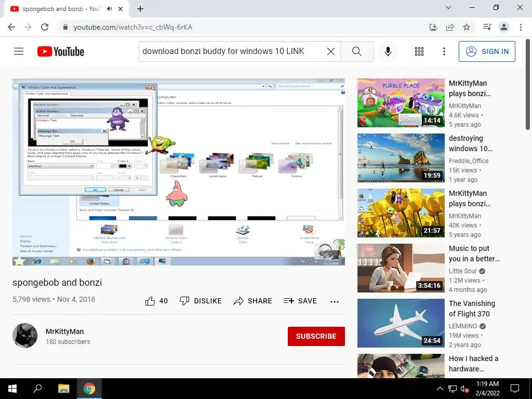Click the SIGN IN button
Screen dimensions: 532x399
pyautogui.click(x=487, y=51)
